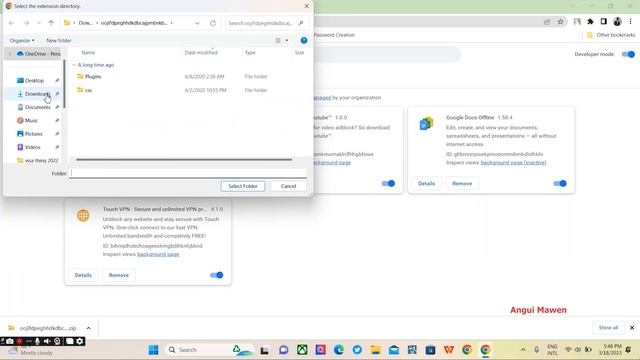This screenshot has width=640, height=360.
Task: Open the view options dropdown arrow
Action: click(287, 40)
